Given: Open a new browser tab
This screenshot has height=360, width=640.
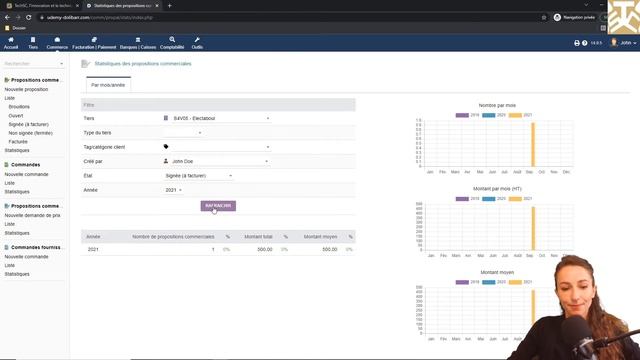Looking at the screenshot, I should pyautogui.click(x=169, y=6).
